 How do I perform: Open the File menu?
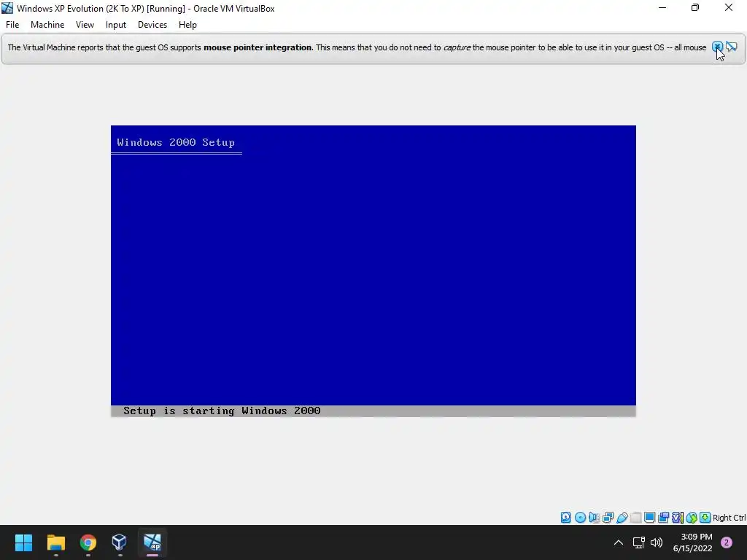tap(12, 25)
